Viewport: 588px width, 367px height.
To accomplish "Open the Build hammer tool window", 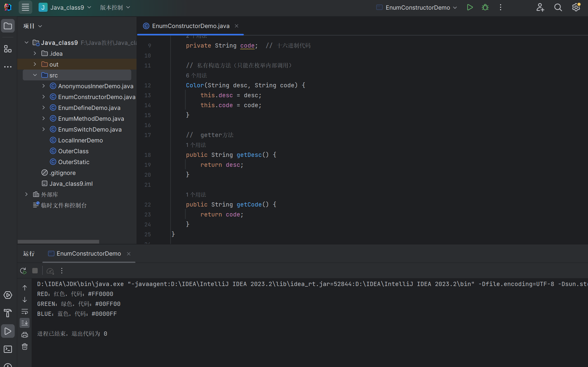I will point(8,313).
